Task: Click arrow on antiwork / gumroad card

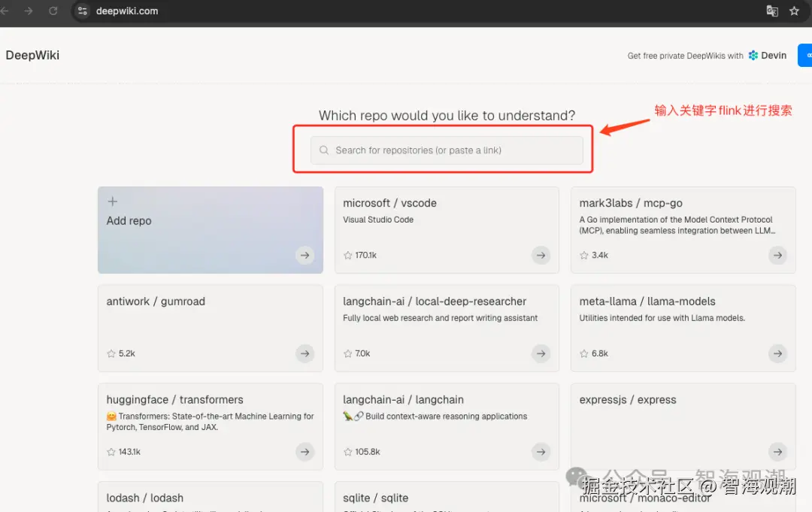Action: [x=305, y=353]
